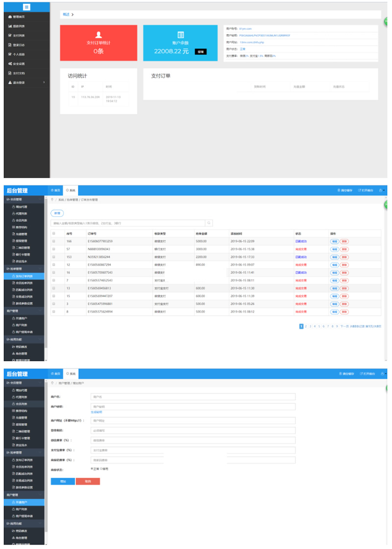
Task: Check the checkbox for order E15606077903259
Action: 54,241
